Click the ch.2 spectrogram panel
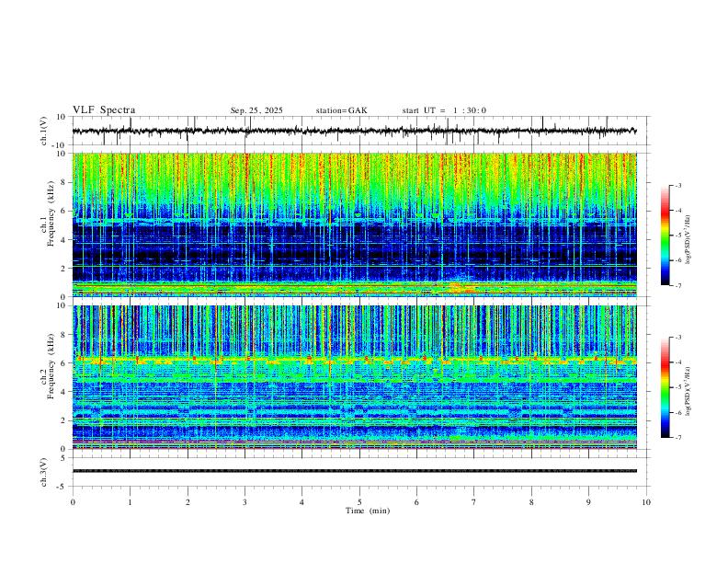728x563 pixels. click(x=354, y=377)
